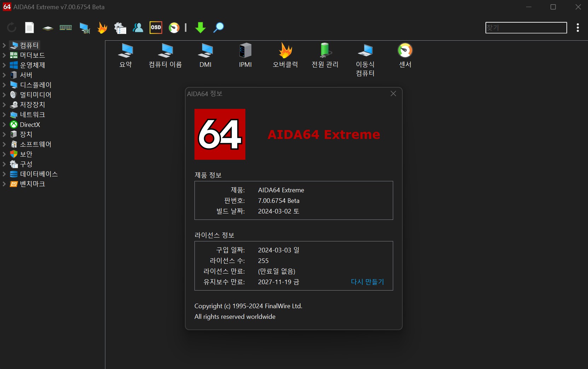Click the AIDA64 64 logo in dialog

tap(220, 134)
